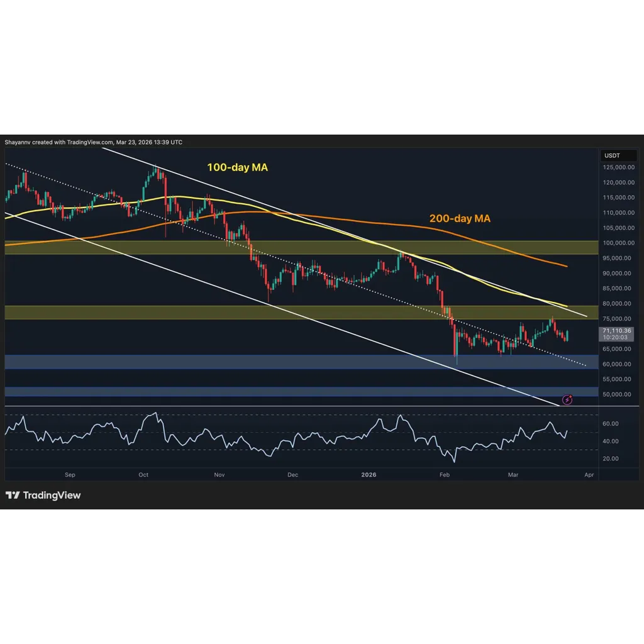This screenshot has height=644, width=644.
Task: Click the 110,000.00 price axis label
Action: (619, 213)
